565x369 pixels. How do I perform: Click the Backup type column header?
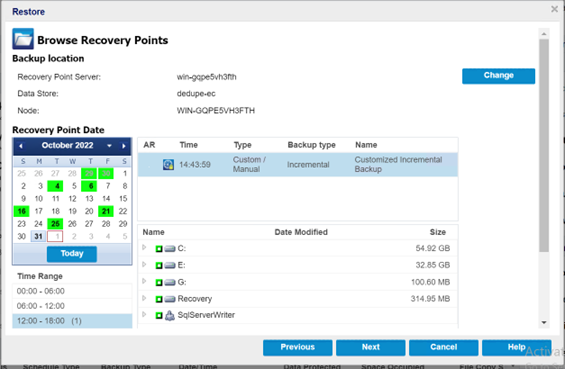click(311, 145)
